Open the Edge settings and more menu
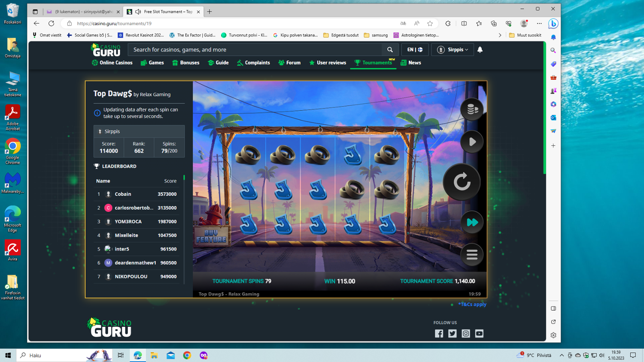The image size is (644, 362). [x=539, y=24]
